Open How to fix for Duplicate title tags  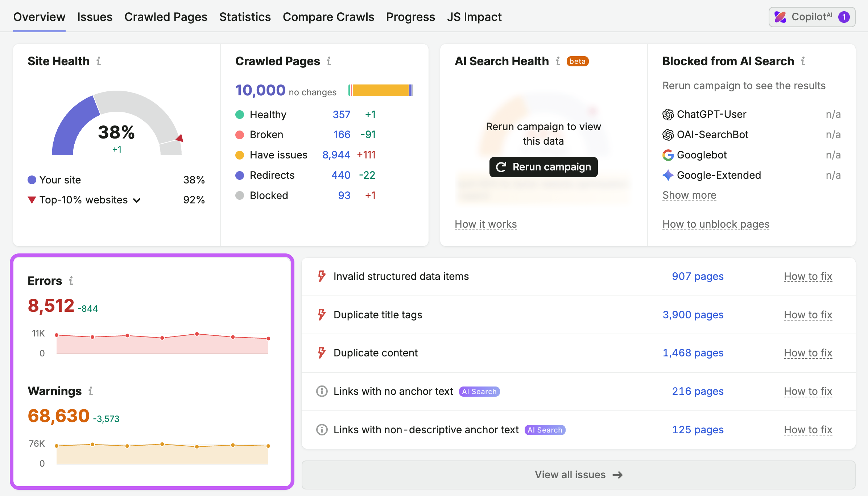coord(808,315)
